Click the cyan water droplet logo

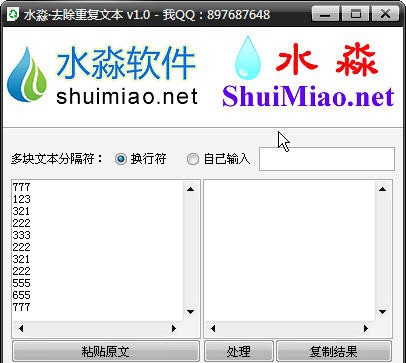pyautogui.click(x=247, y=57)
